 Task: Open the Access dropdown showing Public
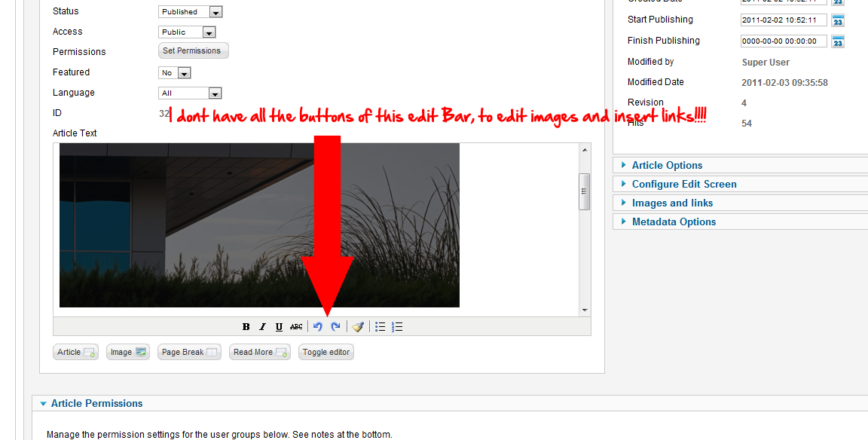[187, 32]
